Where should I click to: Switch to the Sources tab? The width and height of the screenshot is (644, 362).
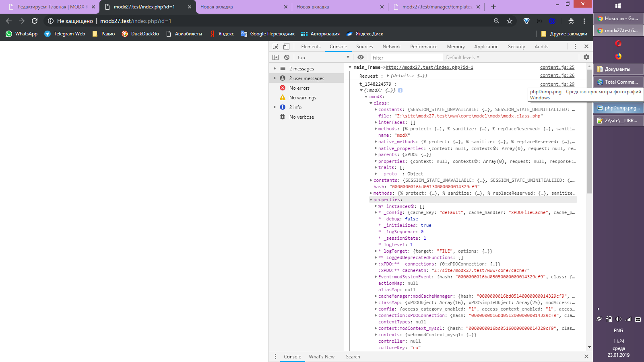(365, 47)
